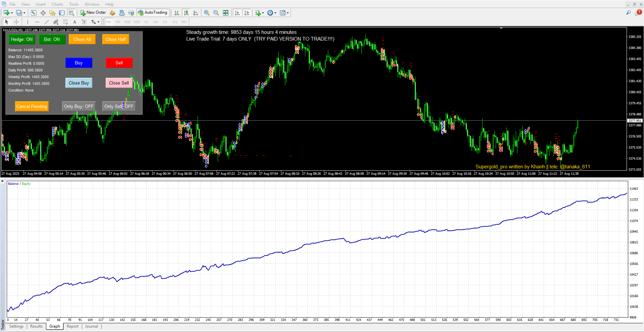Click New Order button
644x332 pixels.
click(x=93, y=13)
